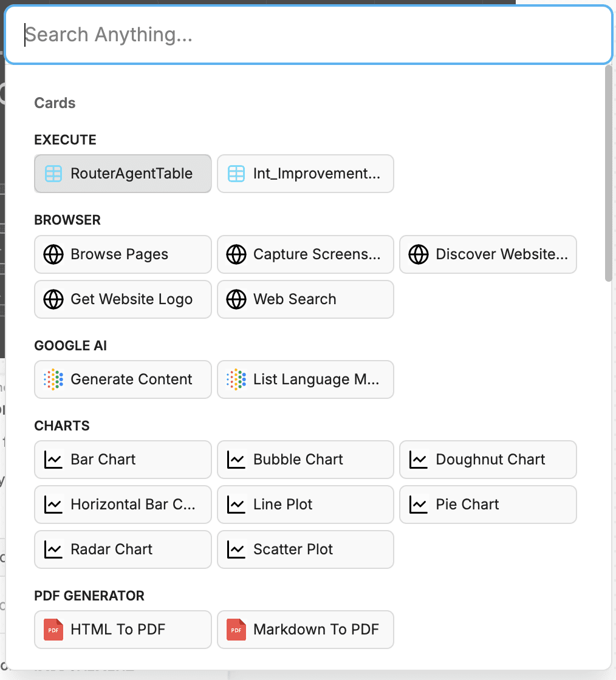Screen dimensions: 616x680
Task: Click the chart icon beside Radar Chart
Action: (x=54, y=549)
